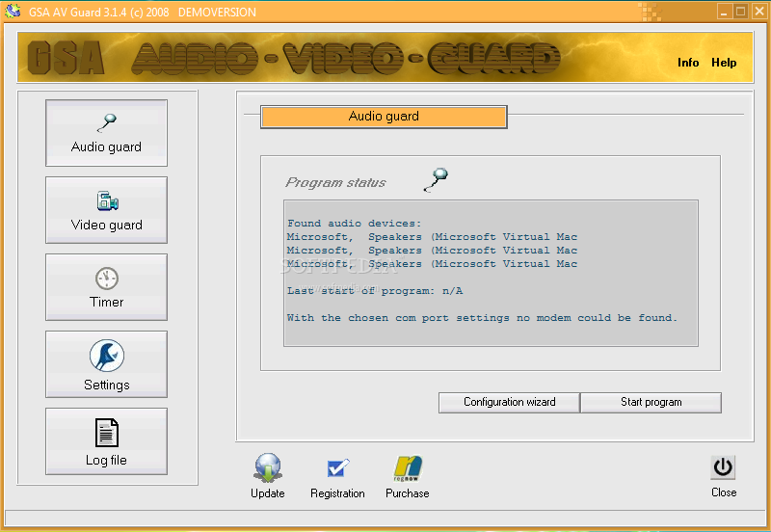Click the 'Program status' heading
771x532 pixels.
(335, 182)
